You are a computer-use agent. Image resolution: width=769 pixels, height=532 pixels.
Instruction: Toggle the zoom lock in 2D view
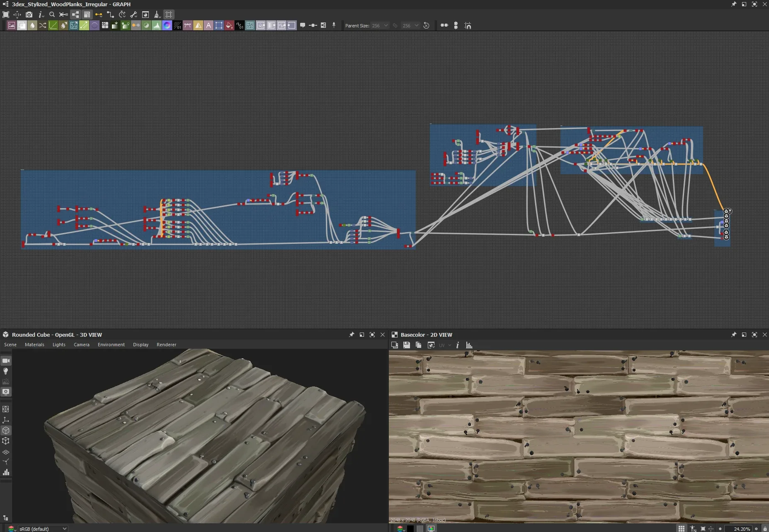[x=765, y=529]
